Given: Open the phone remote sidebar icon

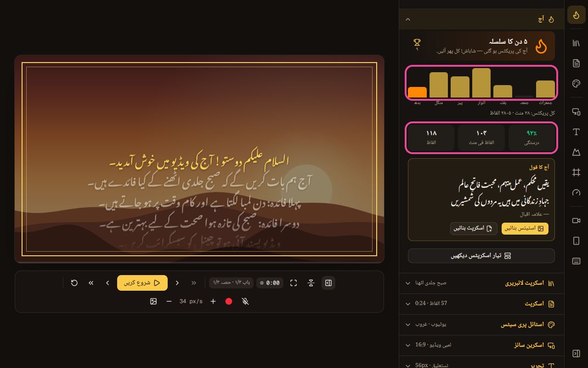Looking at the screenshot, I should [x=576, y=241].
